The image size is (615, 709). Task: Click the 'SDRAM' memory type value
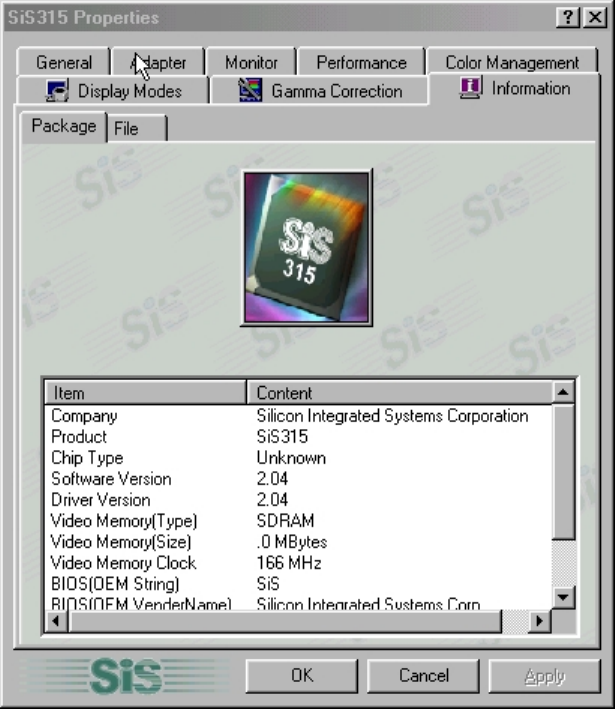point(285,521)
